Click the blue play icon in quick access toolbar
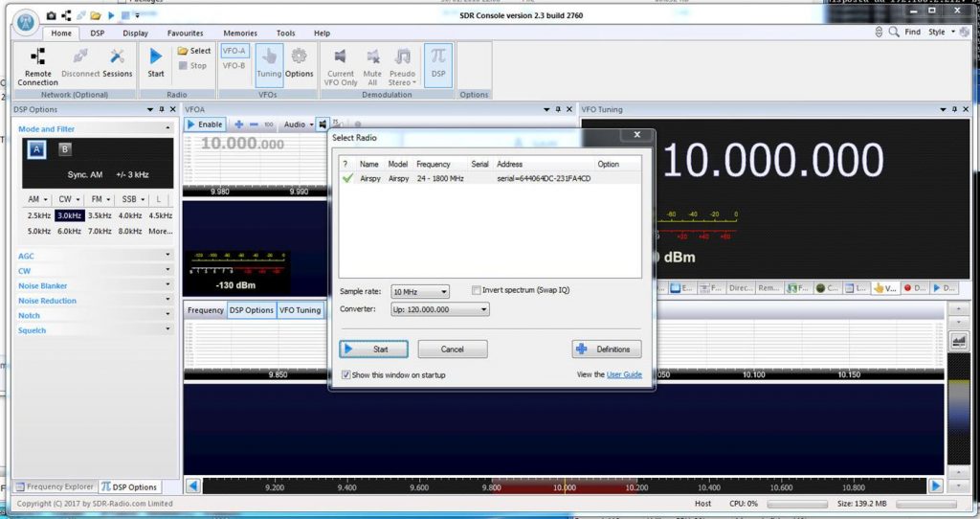The image size is (980, 519). (111, 15)
